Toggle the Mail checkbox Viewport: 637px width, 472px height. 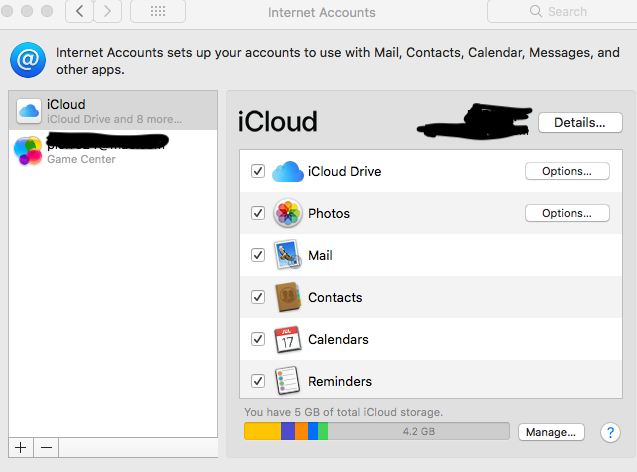pos(258,255)
